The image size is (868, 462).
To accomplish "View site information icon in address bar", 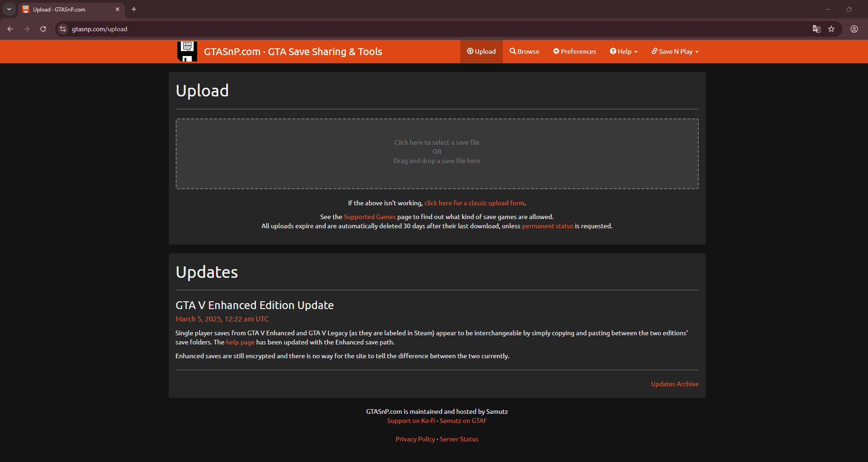I will (x=63, y=29).
